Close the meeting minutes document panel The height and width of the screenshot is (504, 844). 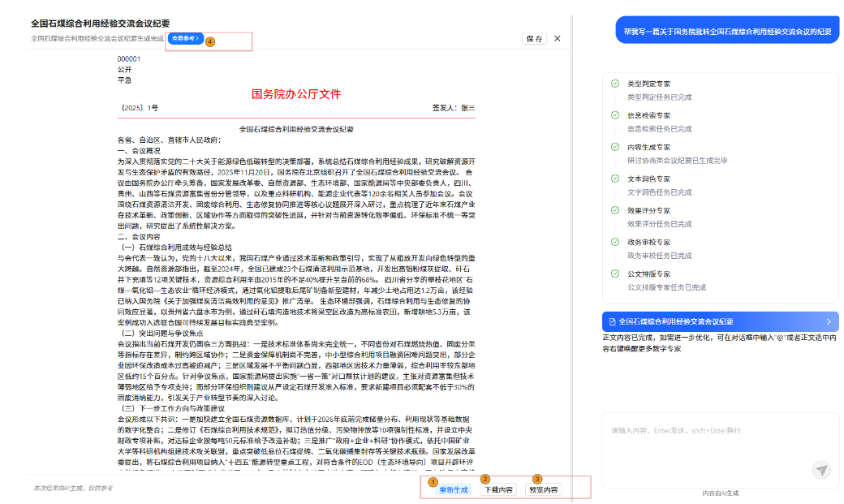pyautogui.click(x=558, y=38)
